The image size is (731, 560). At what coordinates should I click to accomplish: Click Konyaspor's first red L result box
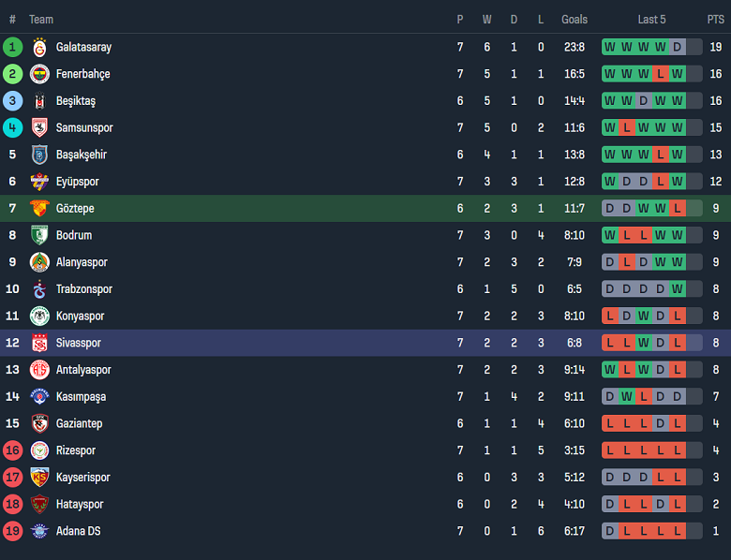pyautogui.click(x=610, y=317)
